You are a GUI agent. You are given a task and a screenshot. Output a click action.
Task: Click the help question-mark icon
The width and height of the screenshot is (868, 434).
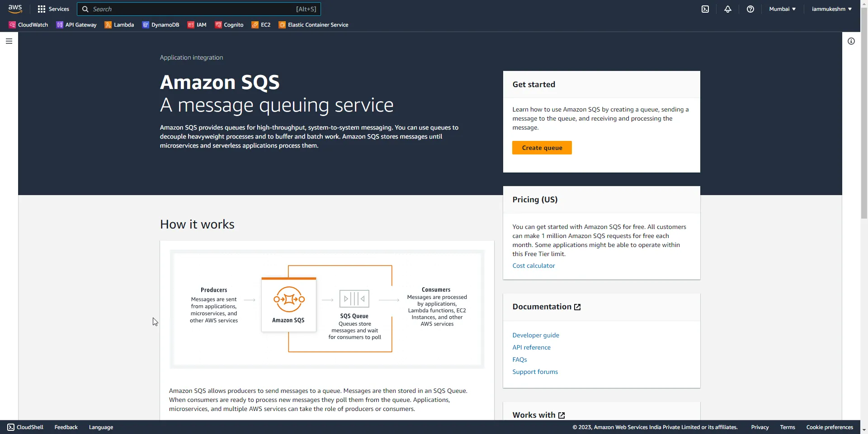pos(750,9)
